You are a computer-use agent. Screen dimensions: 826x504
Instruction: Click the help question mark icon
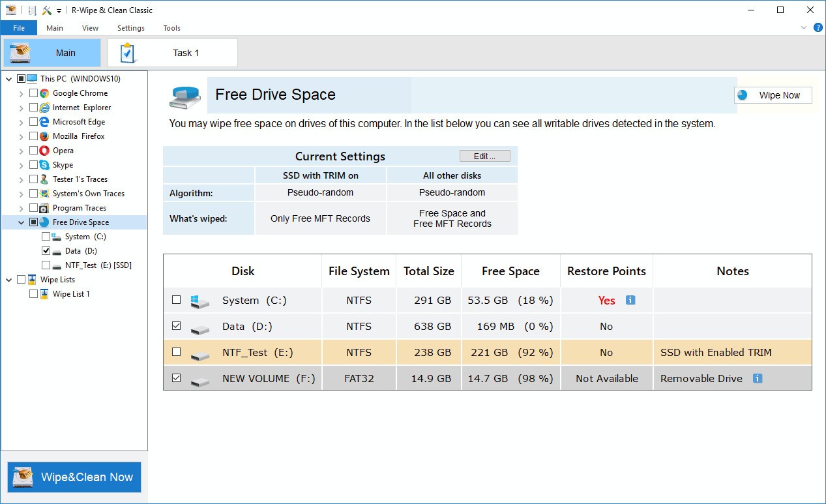coord(818,27)
